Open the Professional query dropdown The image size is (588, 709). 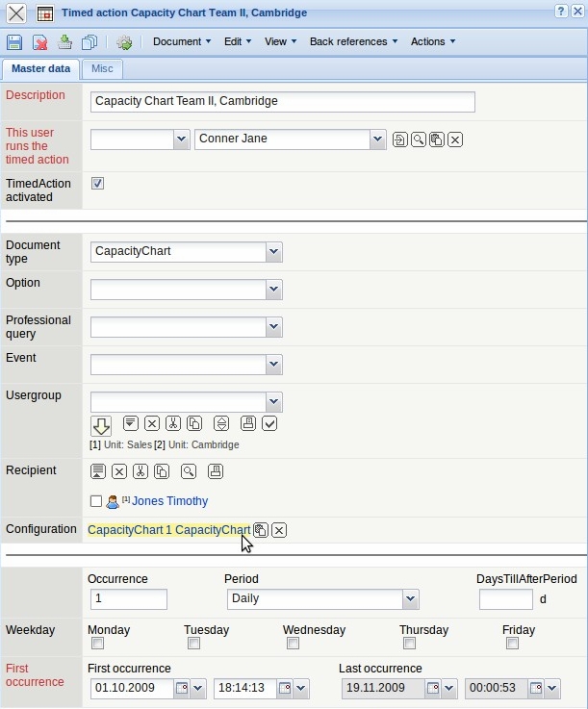pos(274,327)
